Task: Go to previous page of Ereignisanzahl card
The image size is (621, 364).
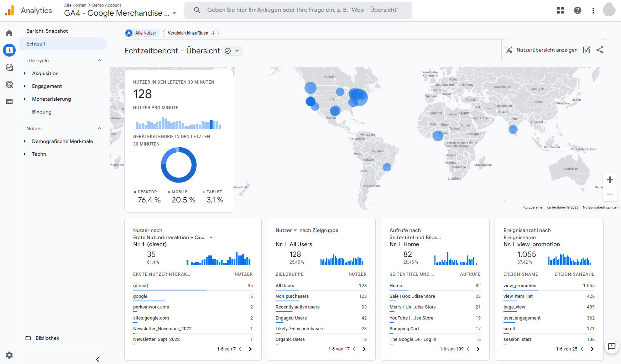Action: pyautogui.click(x=582, y=349)
